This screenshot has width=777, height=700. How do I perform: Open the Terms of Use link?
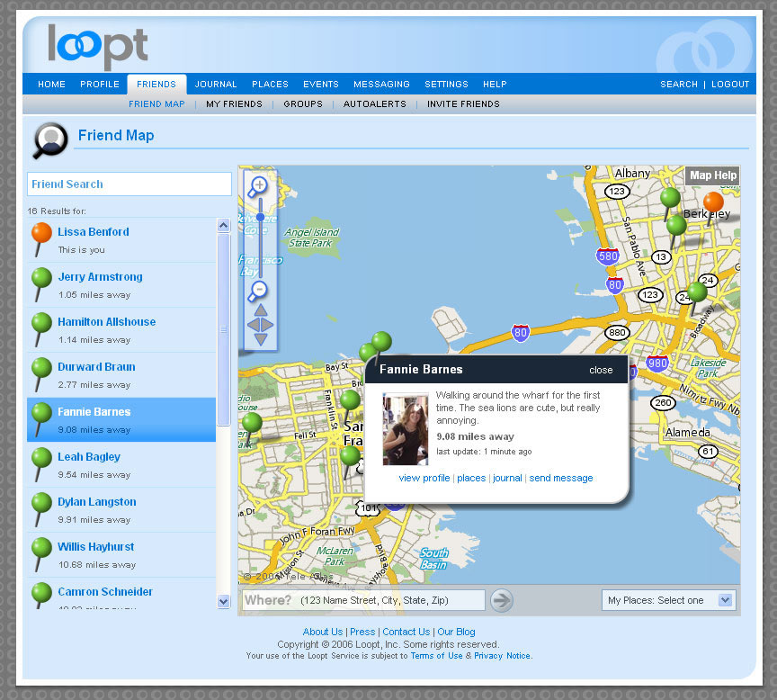(436, 656)
